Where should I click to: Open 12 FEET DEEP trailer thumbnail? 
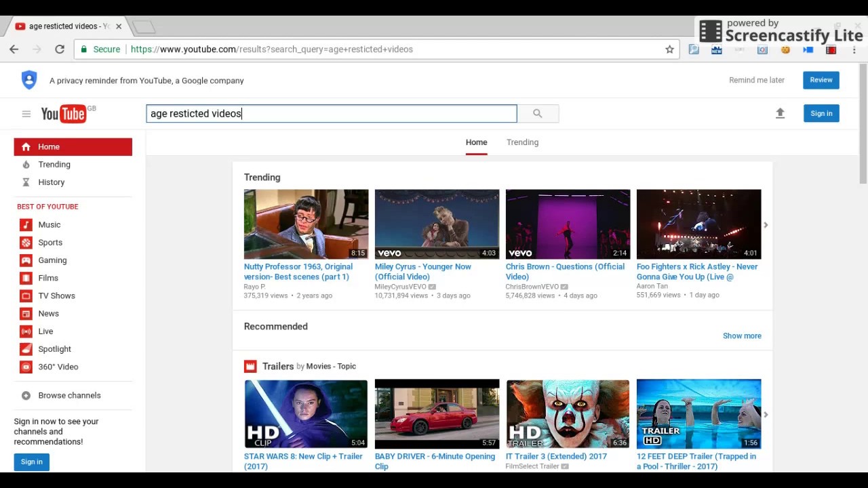[x=698, y=414]
